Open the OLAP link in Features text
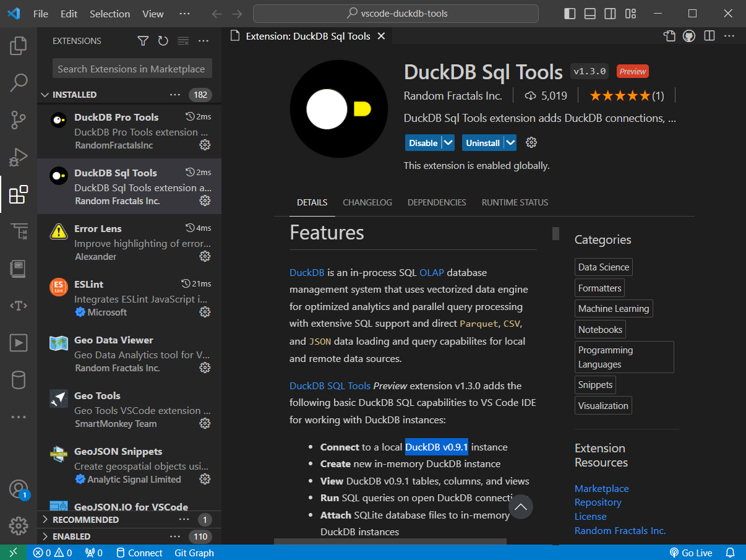746x560 pixels. point(432,272)
